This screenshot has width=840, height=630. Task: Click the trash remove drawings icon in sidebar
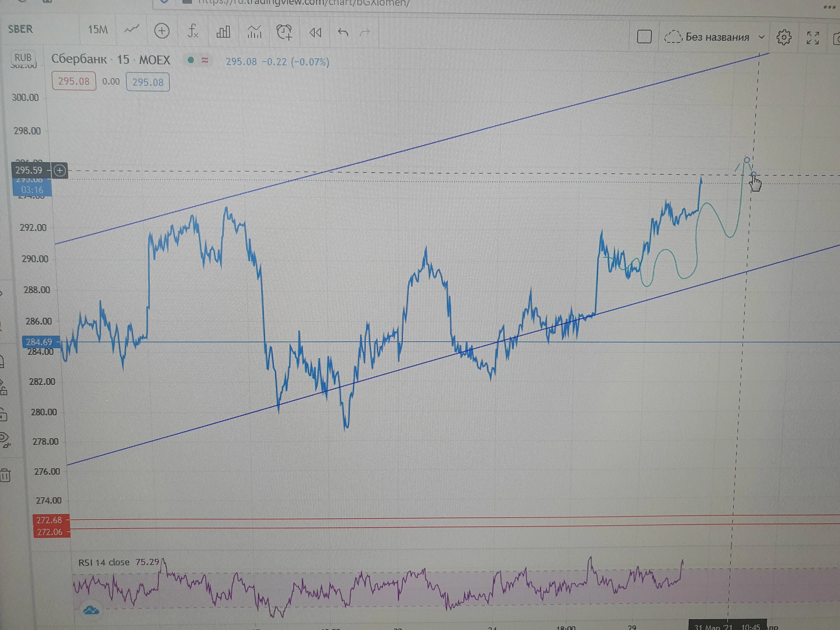(5, 475)
